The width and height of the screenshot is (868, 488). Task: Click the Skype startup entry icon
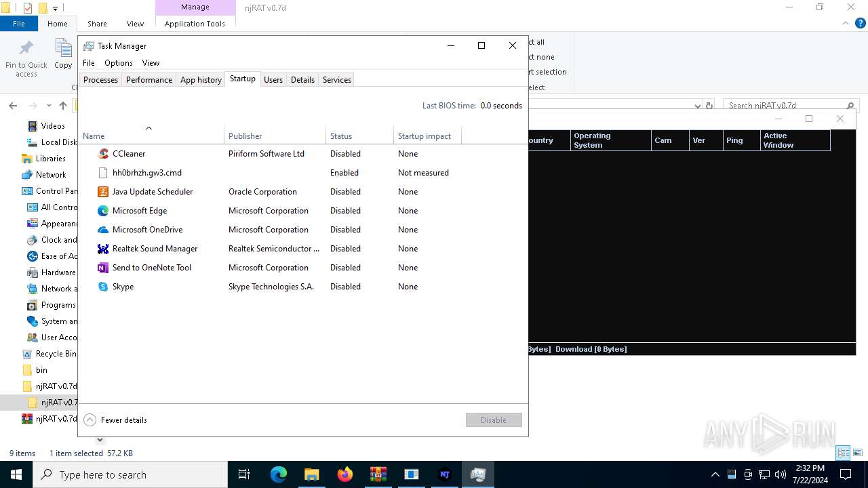[103, 287]
